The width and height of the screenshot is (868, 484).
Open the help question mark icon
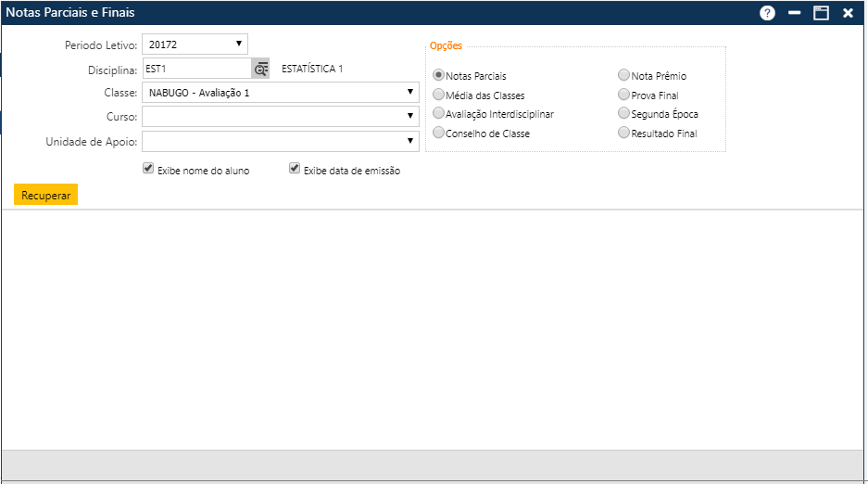(767, 13)
